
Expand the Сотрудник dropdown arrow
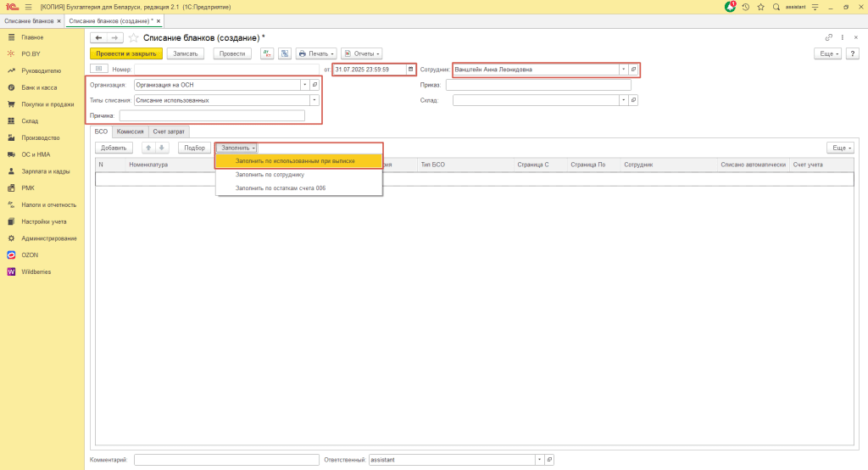pos(623,70)
